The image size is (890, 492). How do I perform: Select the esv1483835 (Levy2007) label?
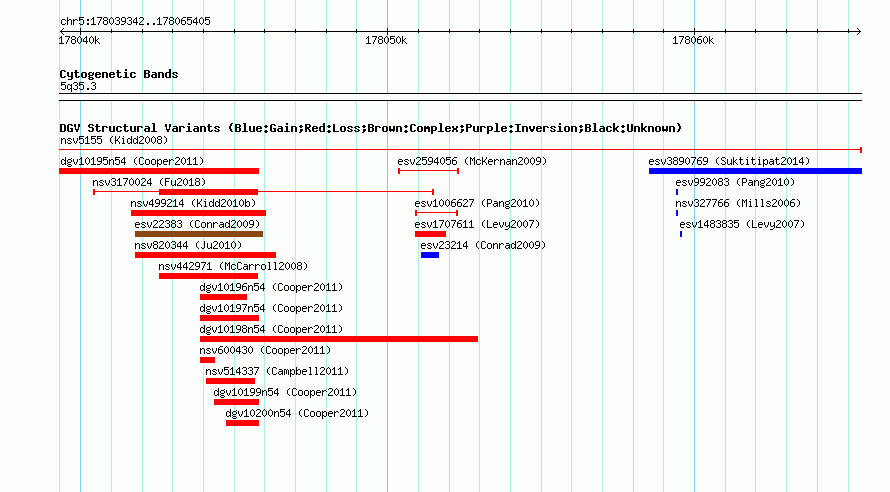click(742, 224)
